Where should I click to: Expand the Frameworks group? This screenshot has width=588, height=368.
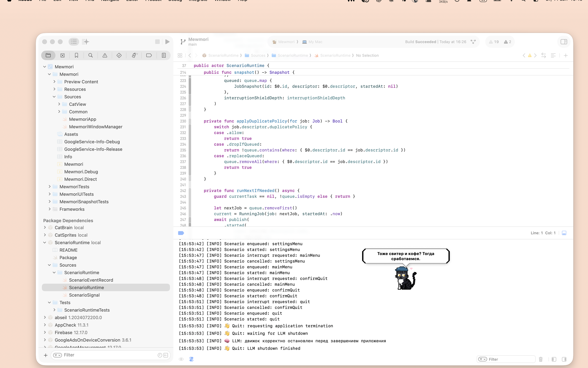tap(50, 209)
